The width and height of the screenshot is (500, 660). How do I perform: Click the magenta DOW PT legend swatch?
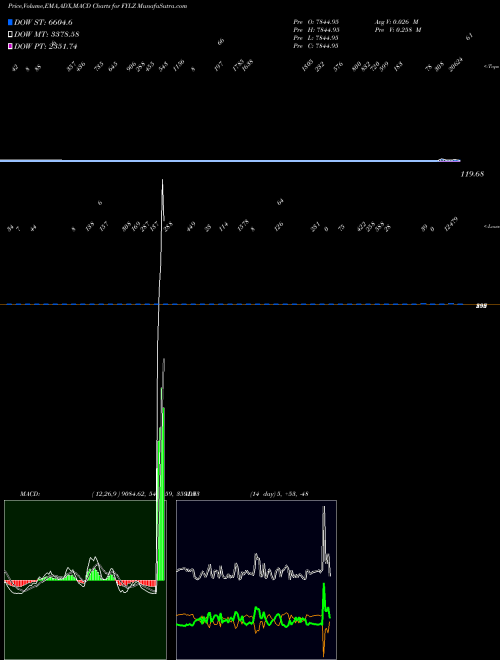(10, 46)
